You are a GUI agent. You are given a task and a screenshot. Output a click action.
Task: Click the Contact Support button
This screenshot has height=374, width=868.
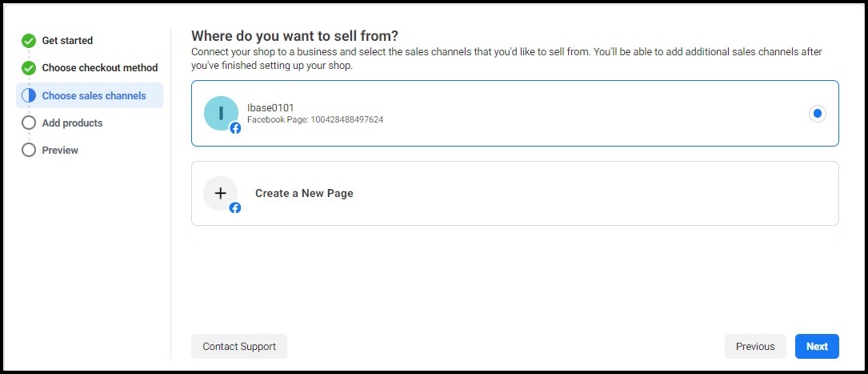coord(239,346)
